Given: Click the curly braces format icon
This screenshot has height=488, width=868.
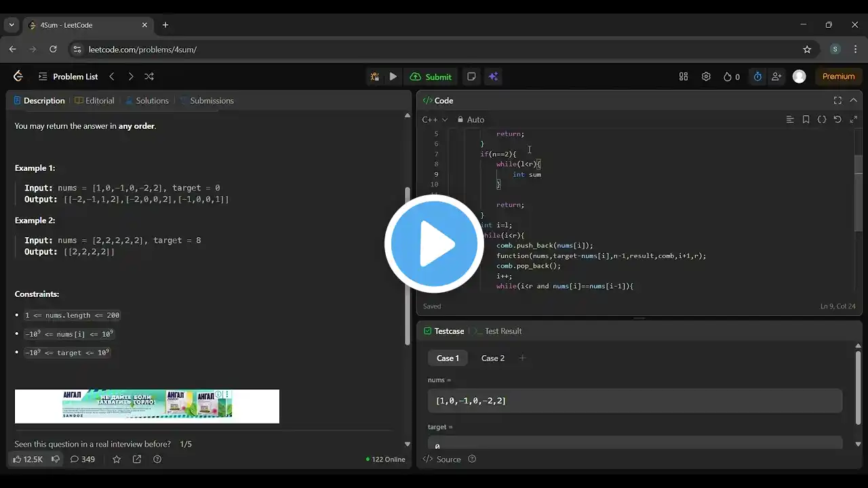Looking at the screenshot, I should point(822,119).
